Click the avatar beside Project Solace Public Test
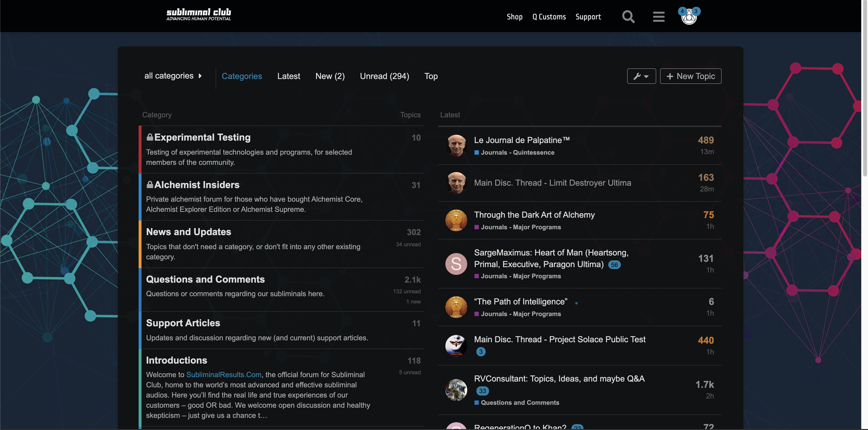 click(456, 346)
